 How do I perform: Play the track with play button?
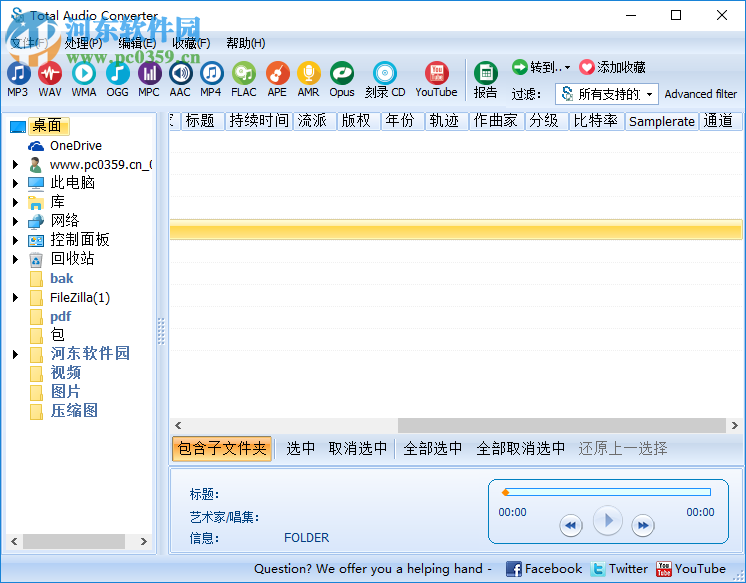608,521
